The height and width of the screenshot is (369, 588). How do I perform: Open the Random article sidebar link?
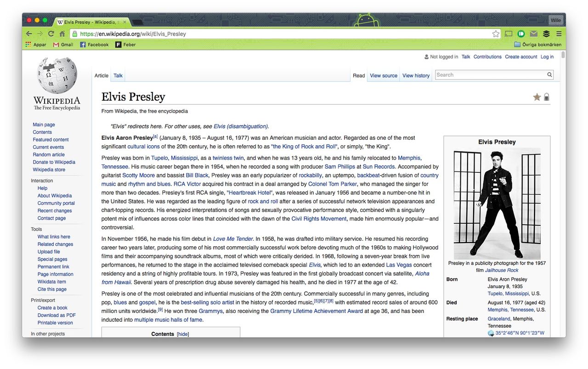click(49, 154)
